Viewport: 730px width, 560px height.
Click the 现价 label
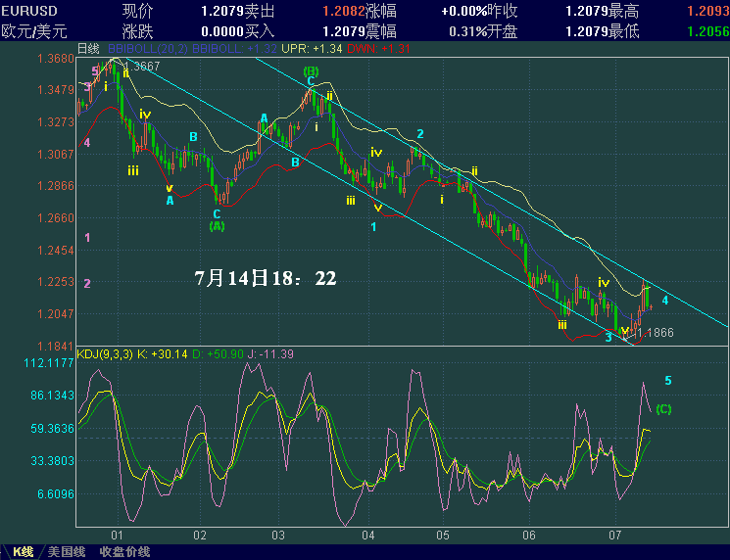137,11
